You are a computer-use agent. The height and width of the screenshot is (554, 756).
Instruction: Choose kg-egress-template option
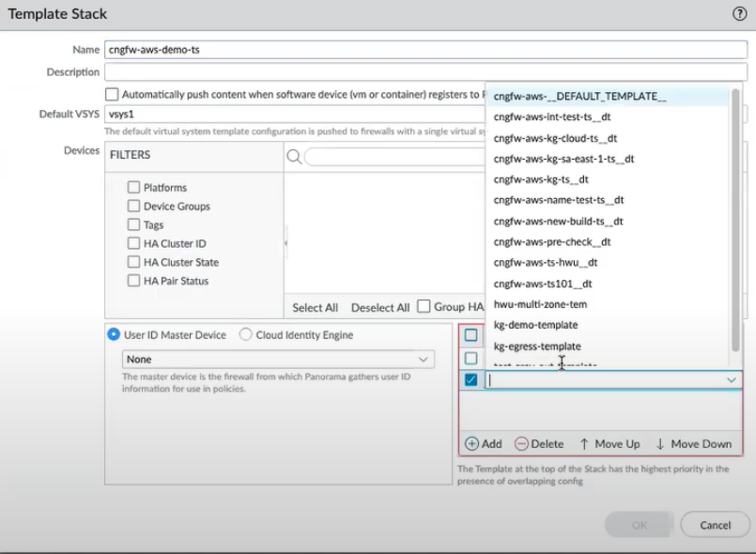608,346
